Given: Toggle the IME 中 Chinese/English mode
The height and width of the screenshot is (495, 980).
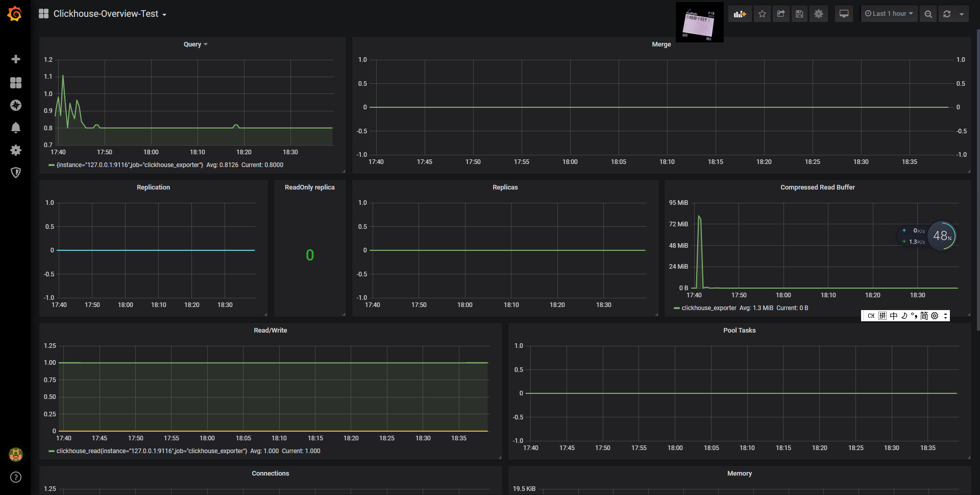Looking at the screenshot, I should coord(893,316).
